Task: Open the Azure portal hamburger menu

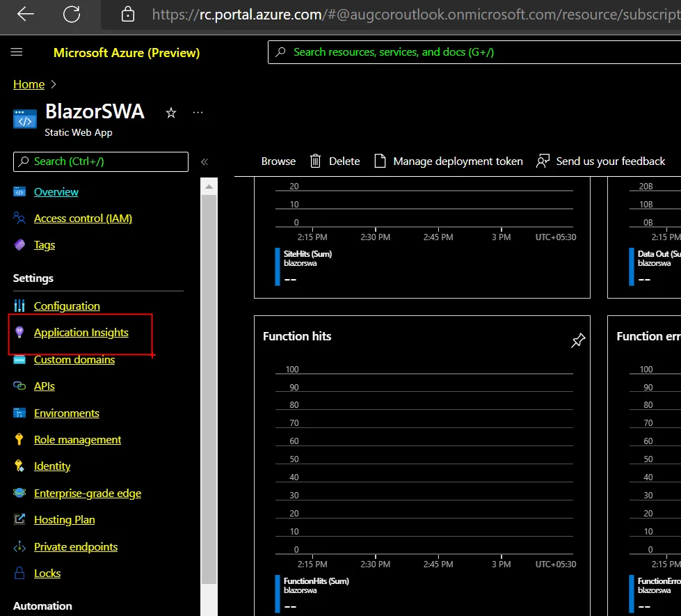Action: click(17, 52)
